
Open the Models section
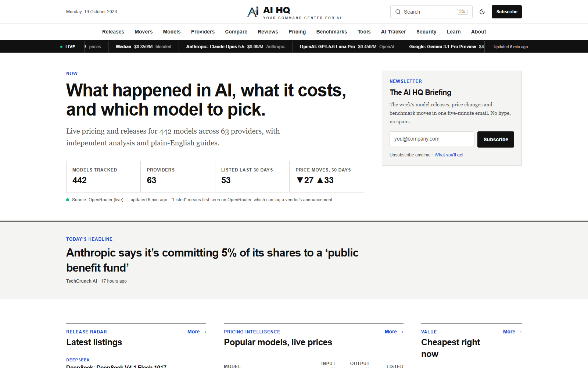(x=172, y=32)
